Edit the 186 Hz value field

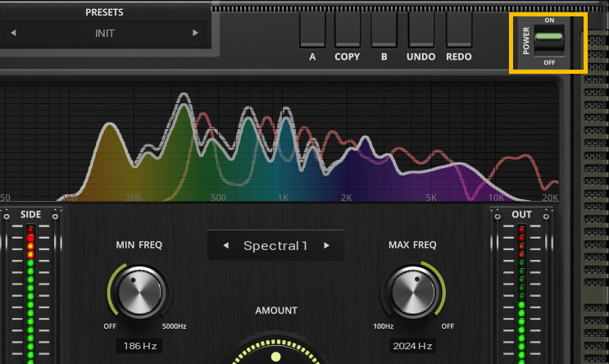pos(139,346)
